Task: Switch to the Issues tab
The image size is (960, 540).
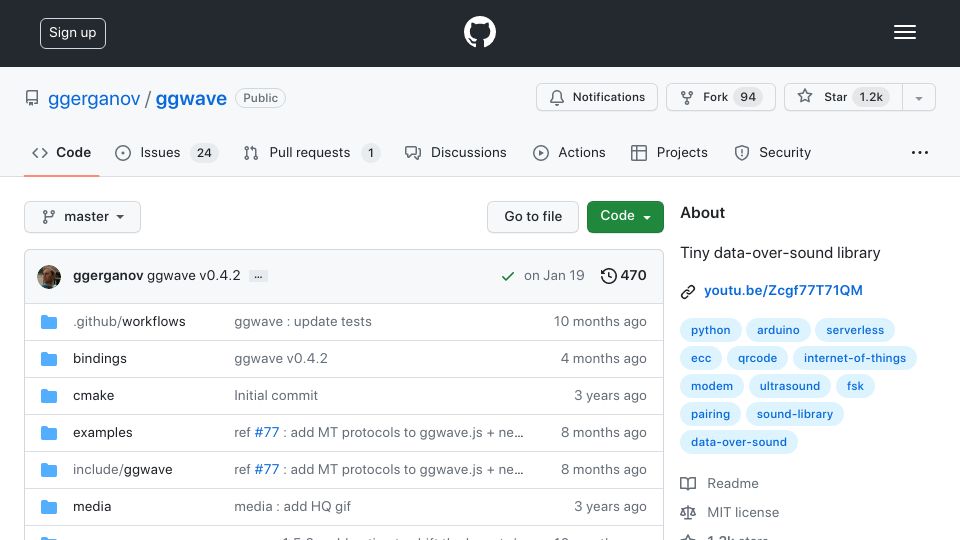Action: click(x=166, y=152)
